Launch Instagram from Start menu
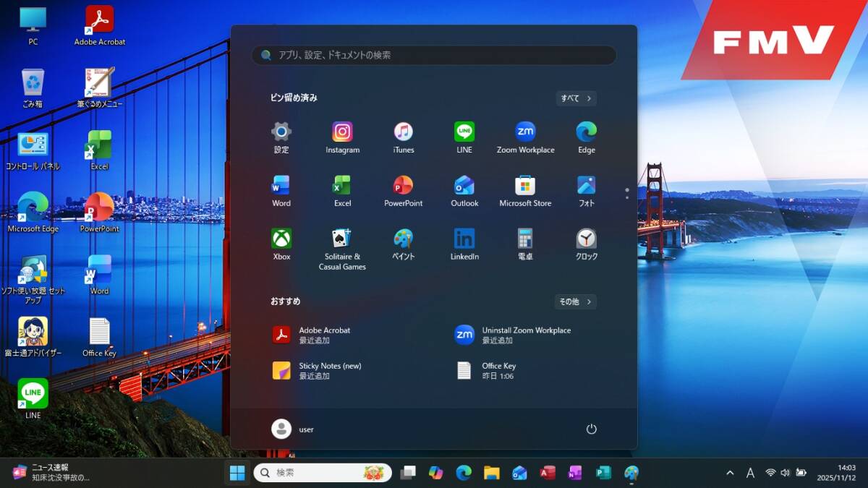Viewport: 868px width, 488px height. (x=342, y=137)
